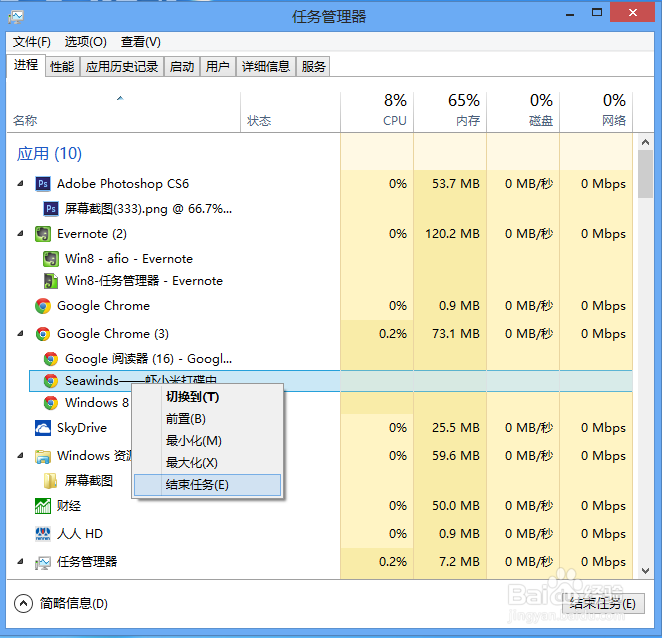Image resolution: width=662 pixels, height=638 pixels.
Task: Choose 结束任务(E) in the context menu
Action: point(207,485)
